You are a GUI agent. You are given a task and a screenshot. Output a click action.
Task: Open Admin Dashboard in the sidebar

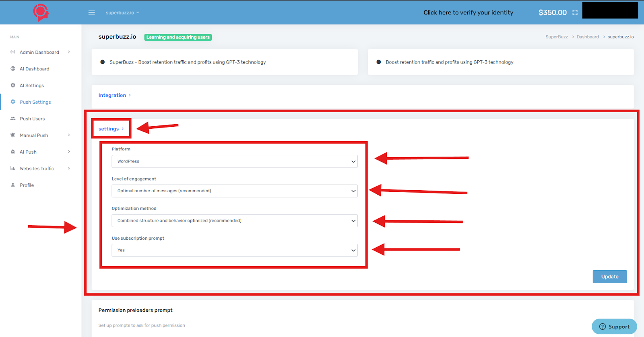click(x=39, y=52)
